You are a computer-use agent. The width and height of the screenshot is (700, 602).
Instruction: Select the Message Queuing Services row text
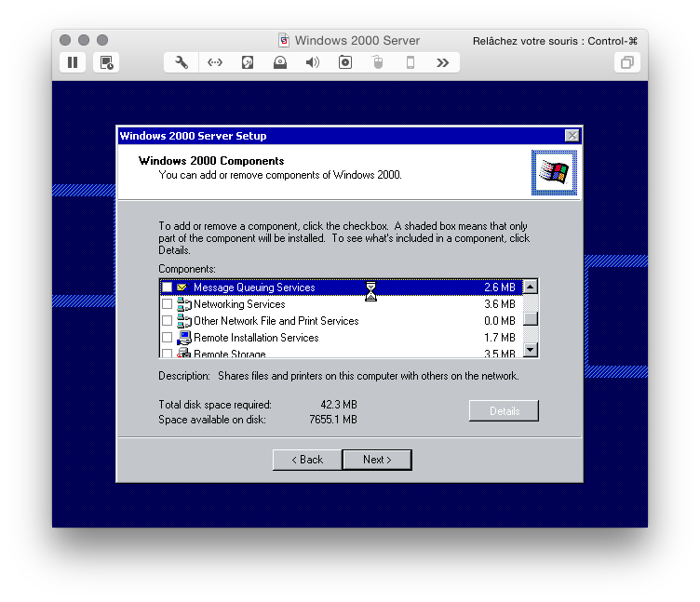click(x=254, y=288)
